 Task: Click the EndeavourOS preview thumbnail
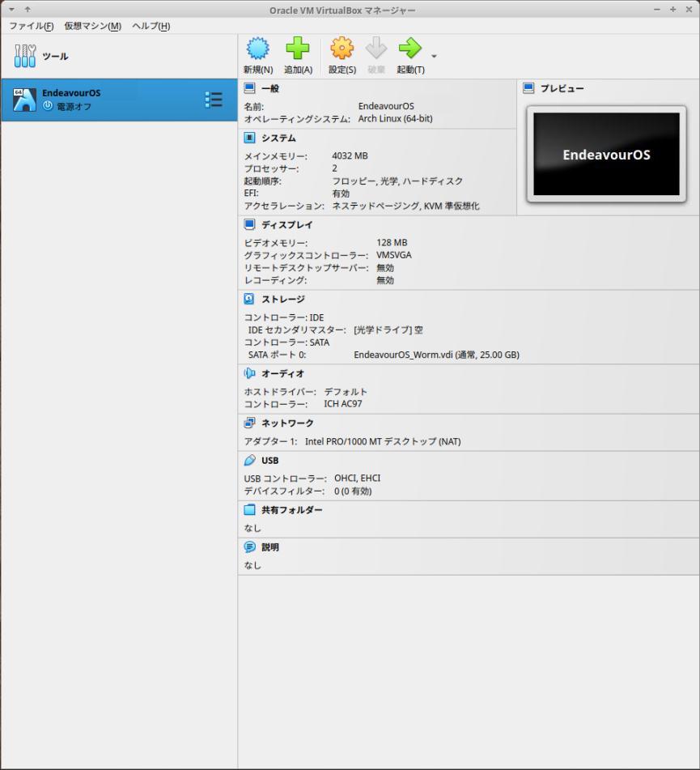click(606, 154)
